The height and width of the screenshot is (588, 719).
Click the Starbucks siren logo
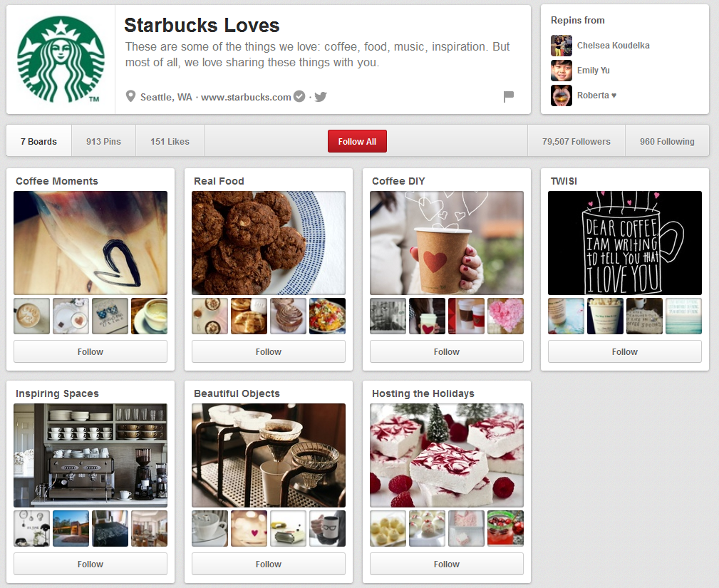click(61, 60)
